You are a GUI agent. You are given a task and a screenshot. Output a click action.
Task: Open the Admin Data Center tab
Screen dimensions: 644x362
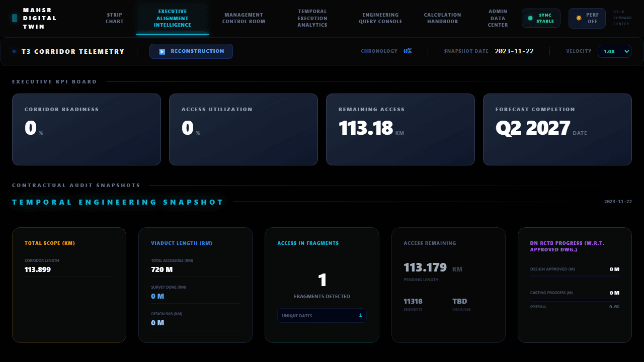click(498, 18)
